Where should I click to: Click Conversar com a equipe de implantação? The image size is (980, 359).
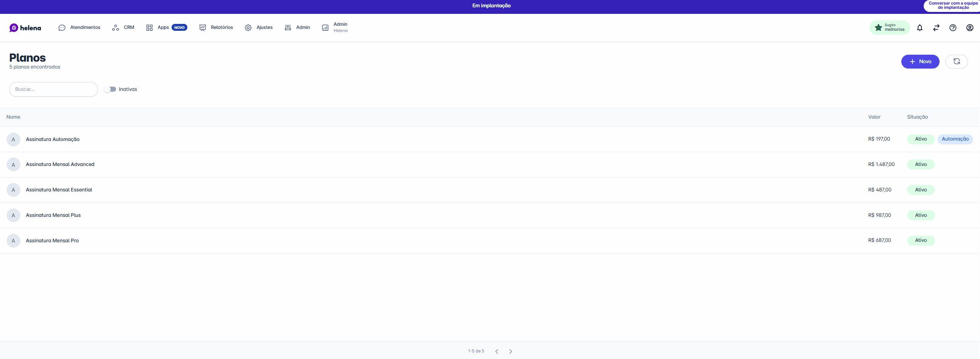(x=953, y=5)
